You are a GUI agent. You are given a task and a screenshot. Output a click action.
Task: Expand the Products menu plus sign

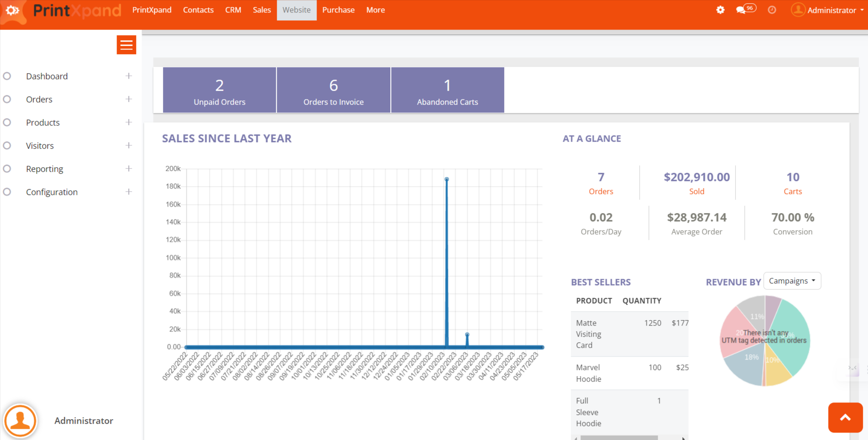coord(129,122)
